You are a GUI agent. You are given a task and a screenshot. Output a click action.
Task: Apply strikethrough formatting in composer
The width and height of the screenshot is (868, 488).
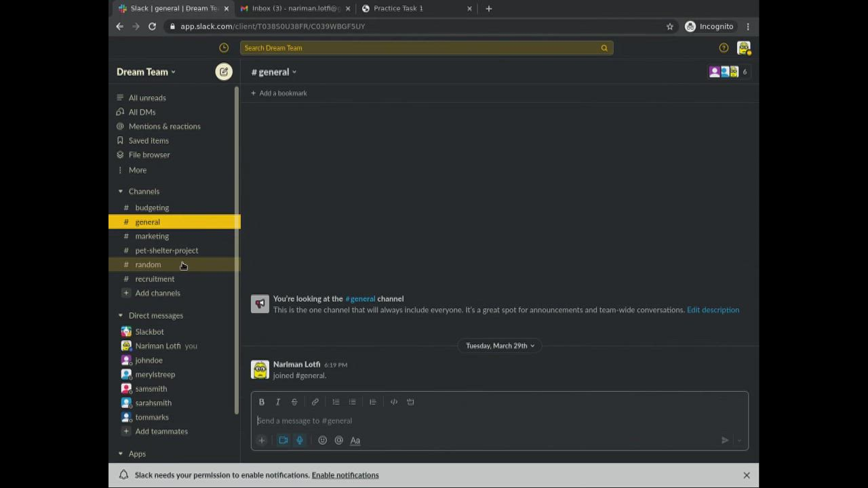tap(294, 402)
